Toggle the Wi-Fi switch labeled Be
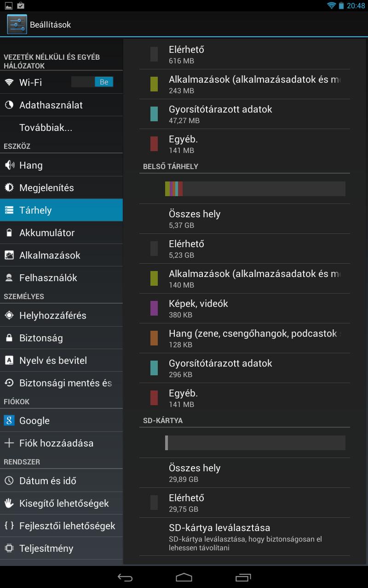Screen dimensions: 368x588 [92, 82]
